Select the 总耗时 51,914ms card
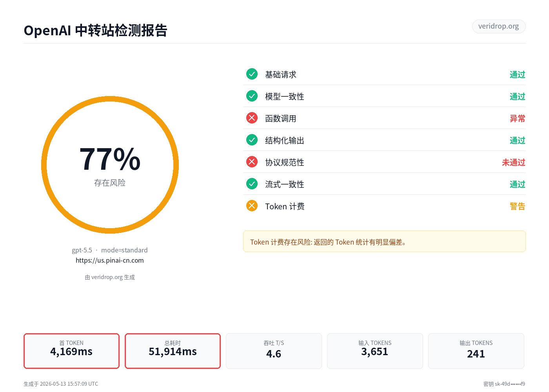The image size is (549, 392). (173, 351)
